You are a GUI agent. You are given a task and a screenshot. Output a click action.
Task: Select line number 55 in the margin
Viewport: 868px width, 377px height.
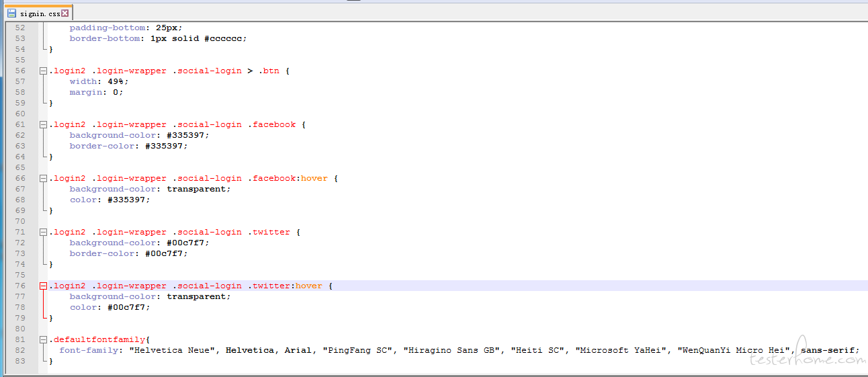(x=19, y=60)
